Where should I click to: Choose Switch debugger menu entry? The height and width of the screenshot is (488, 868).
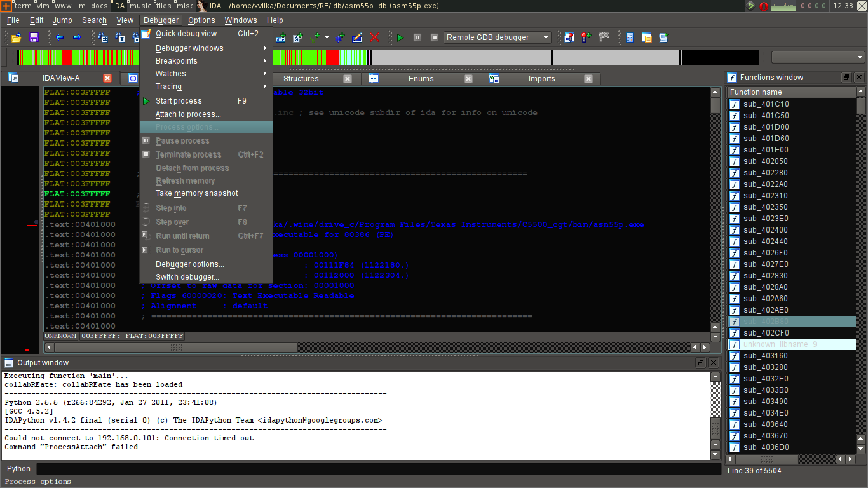(x=206, y=277)
